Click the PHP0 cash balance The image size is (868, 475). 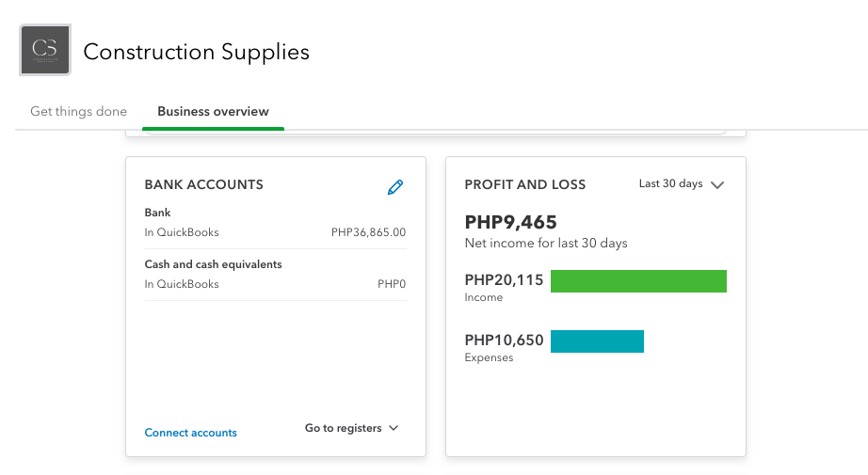tap(392, 284)
